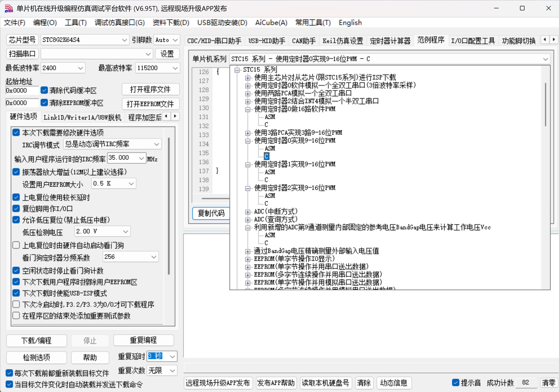
Task: Switch to Keil仿真设置 tab
Action: point(343,41)
